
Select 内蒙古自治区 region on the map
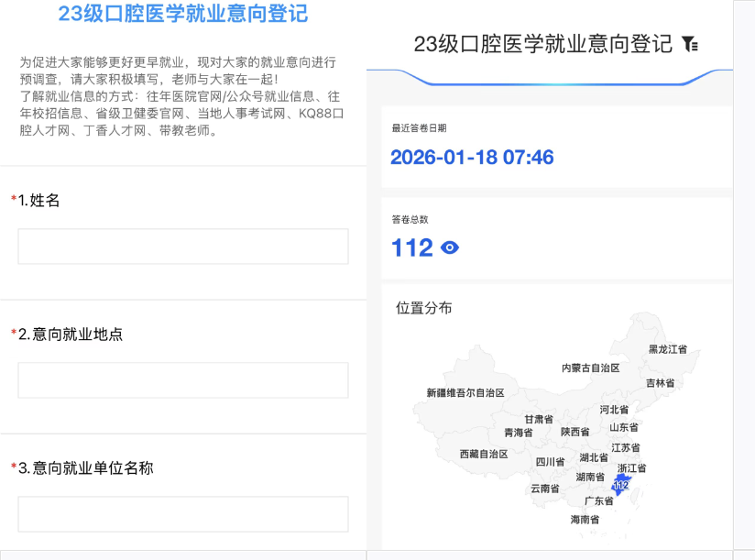[x=590, y=368]
